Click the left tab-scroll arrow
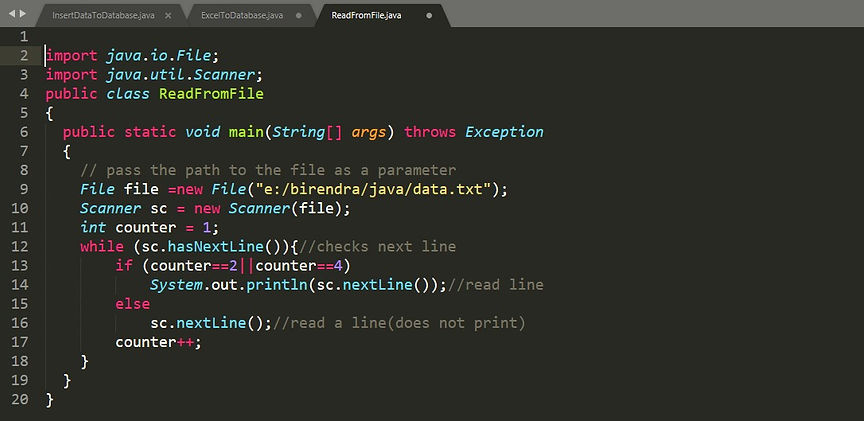This screenshot has height=421, width=864. coord(12,13)
